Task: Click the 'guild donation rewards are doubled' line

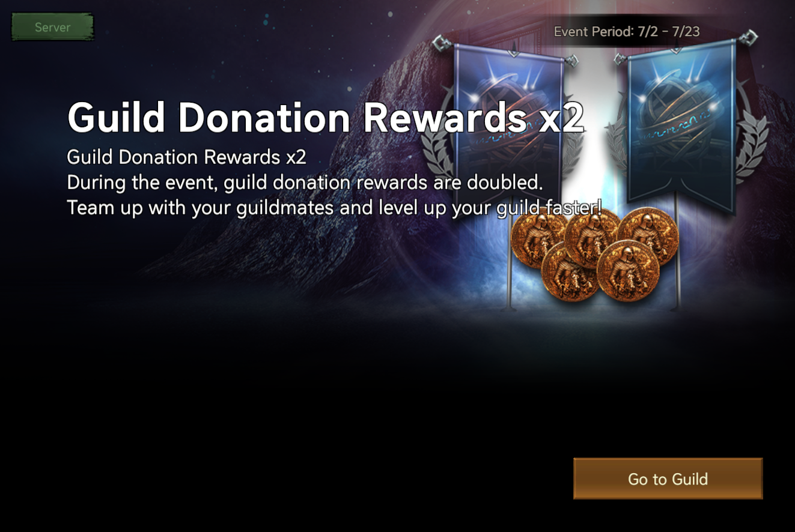Action: click(305, 182)
